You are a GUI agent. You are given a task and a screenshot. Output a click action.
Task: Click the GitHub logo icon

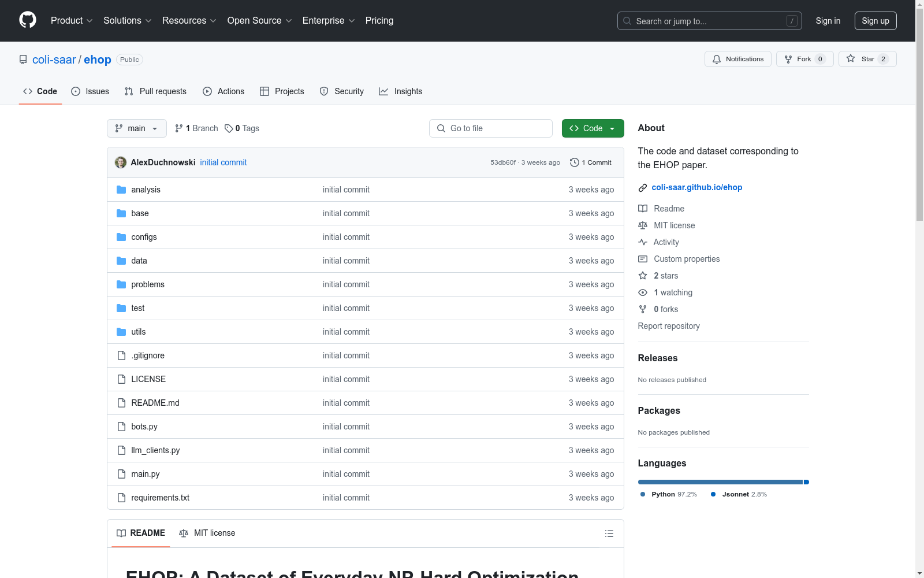[28, 20]
